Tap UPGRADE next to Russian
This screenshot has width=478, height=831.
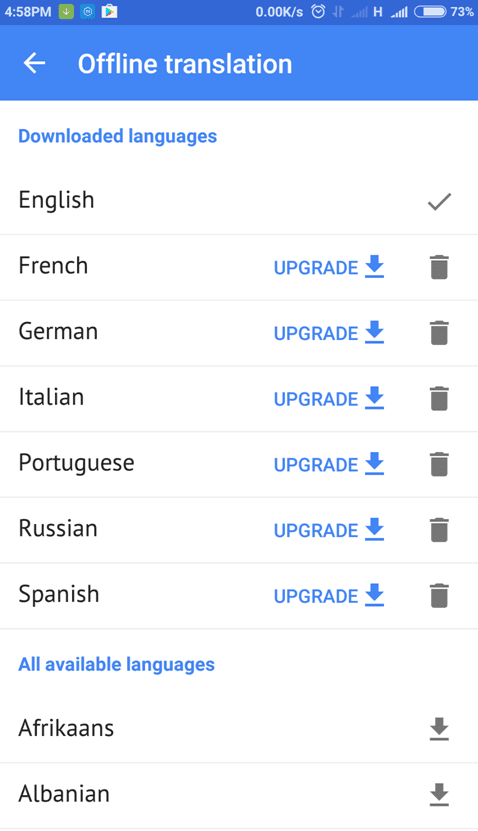(329, 530)
